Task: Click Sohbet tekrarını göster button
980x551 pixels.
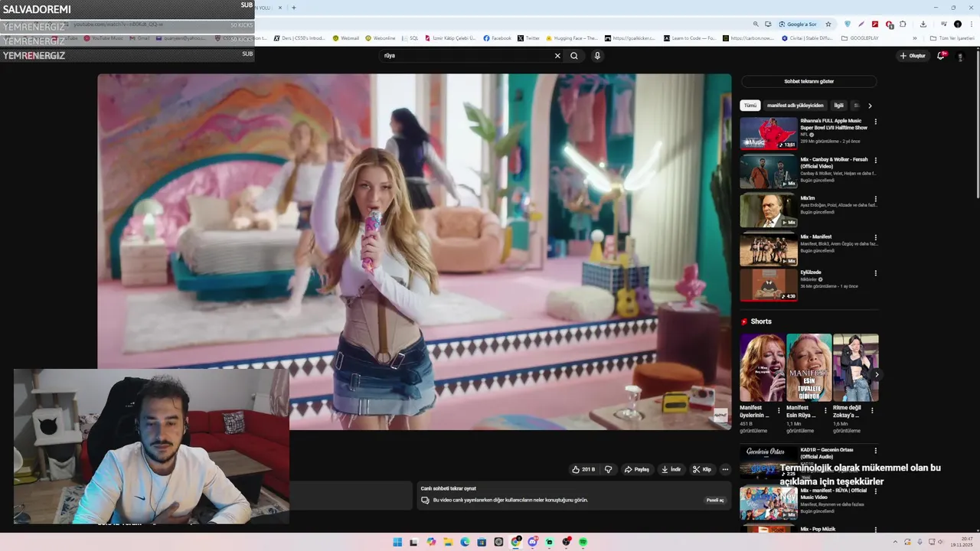Action: coord(809,81)
